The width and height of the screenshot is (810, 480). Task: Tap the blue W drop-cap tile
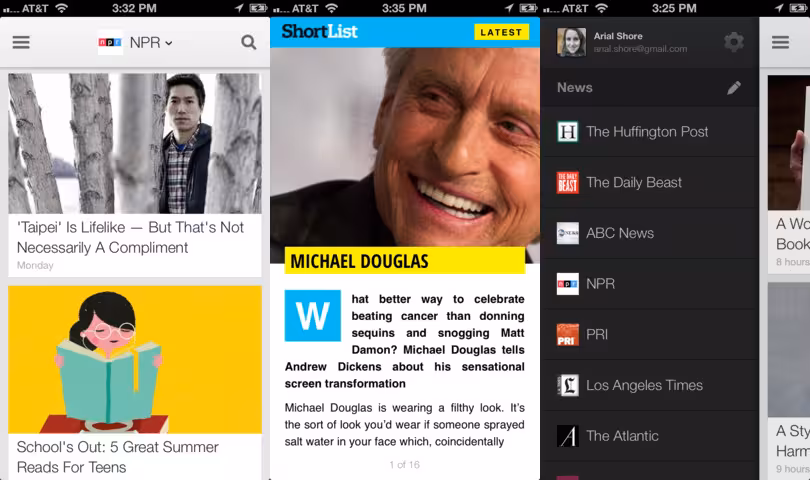click(313, 315)
